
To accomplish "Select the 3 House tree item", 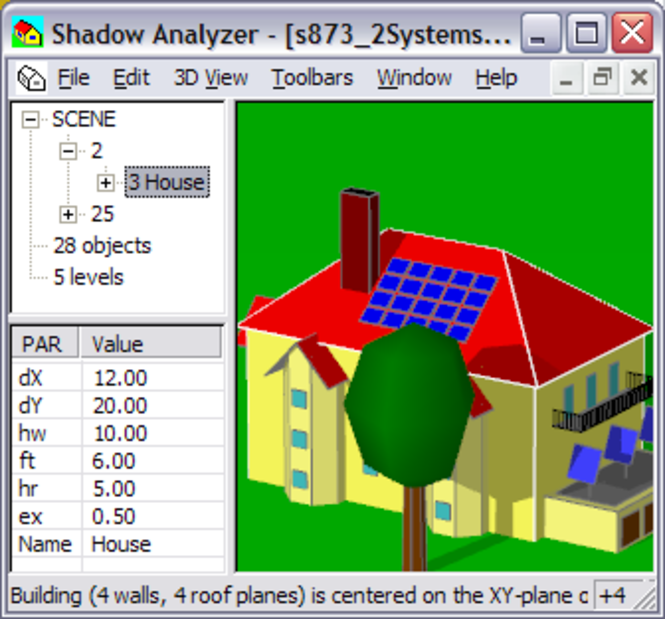I will coord(167,182).
